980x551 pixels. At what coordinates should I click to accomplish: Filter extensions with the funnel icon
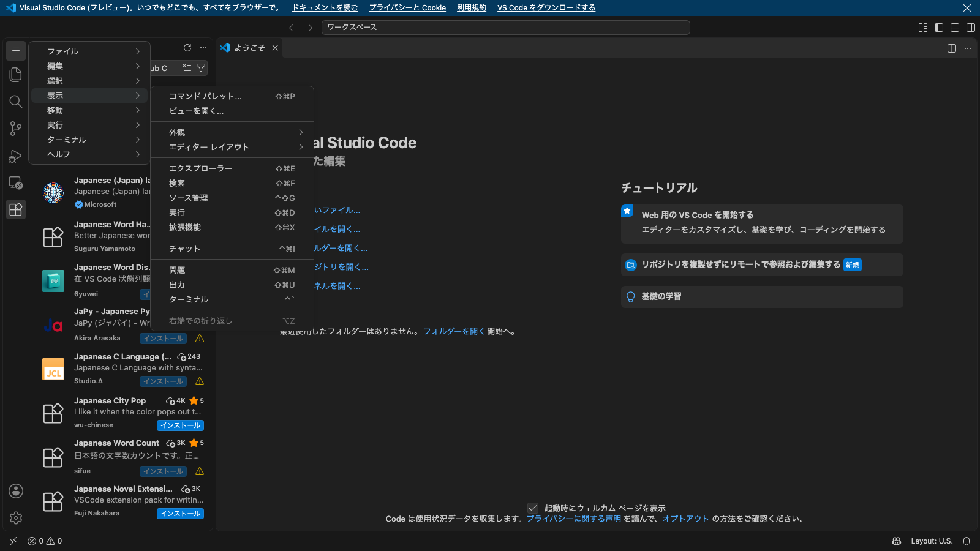pyautogui.click(x=201, y=68)
